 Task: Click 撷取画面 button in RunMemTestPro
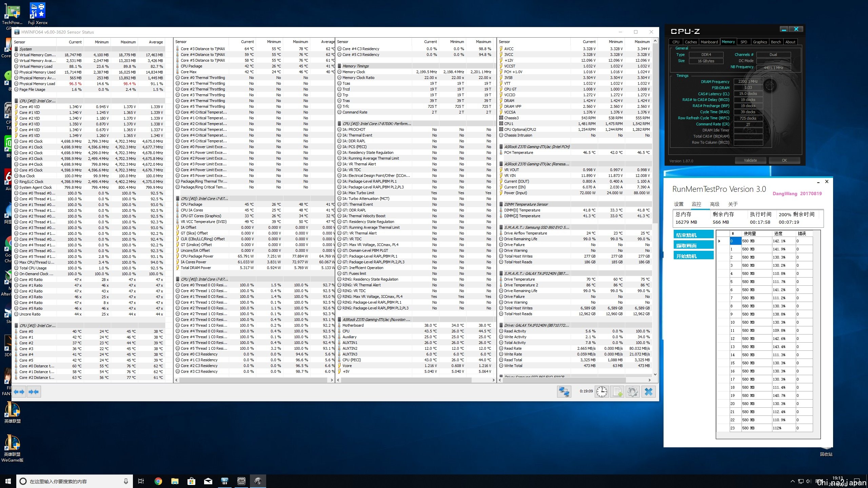(x=693, y=245)
